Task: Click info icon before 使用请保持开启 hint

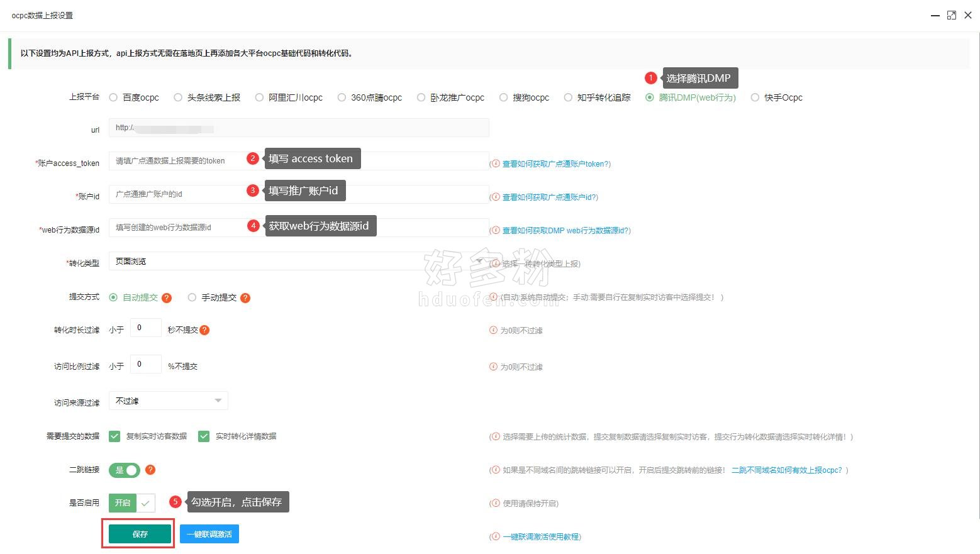Action: click(x=496, y=503)
